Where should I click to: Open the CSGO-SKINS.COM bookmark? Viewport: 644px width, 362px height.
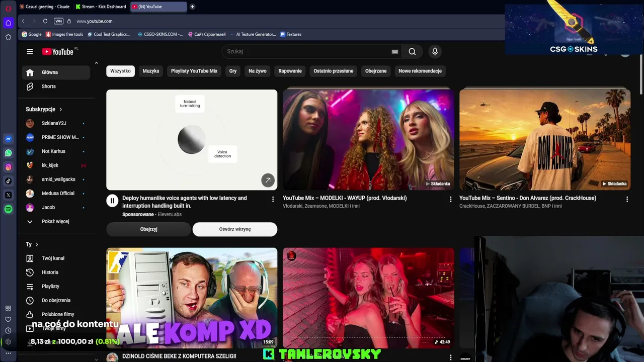tap(160, 34)
